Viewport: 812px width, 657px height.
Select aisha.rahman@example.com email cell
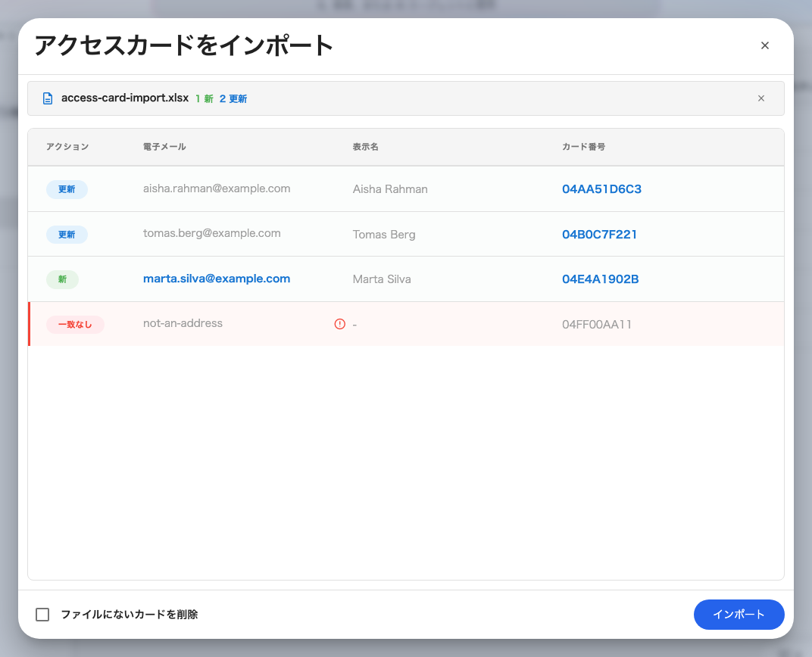point(217,188)
